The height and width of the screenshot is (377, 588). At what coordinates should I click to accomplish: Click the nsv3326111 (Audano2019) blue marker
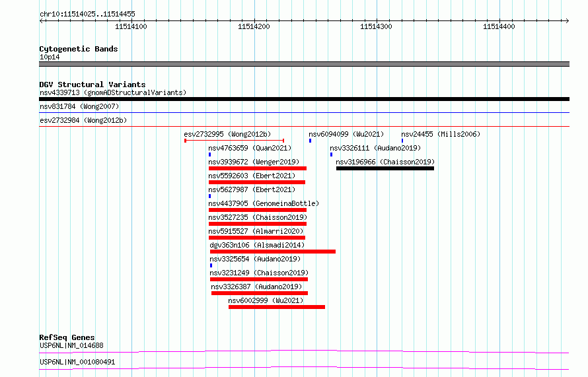[x=331, y=154]
